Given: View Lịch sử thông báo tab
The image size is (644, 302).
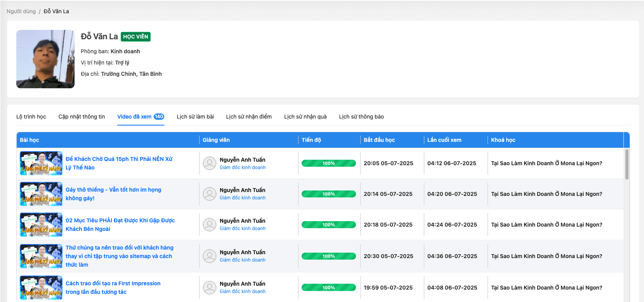Looking at the screenshot, I should tap(361, 117).
